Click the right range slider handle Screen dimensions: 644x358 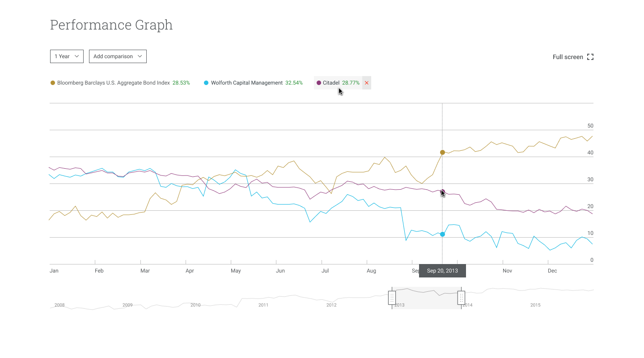461,298
